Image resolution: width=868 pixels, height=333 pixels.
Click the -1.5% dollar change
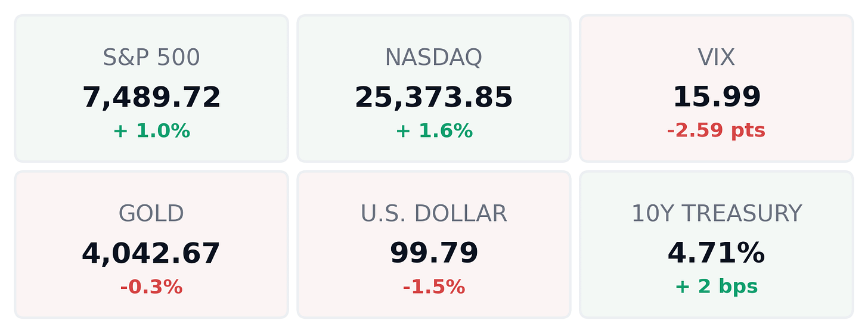point(434,287)
